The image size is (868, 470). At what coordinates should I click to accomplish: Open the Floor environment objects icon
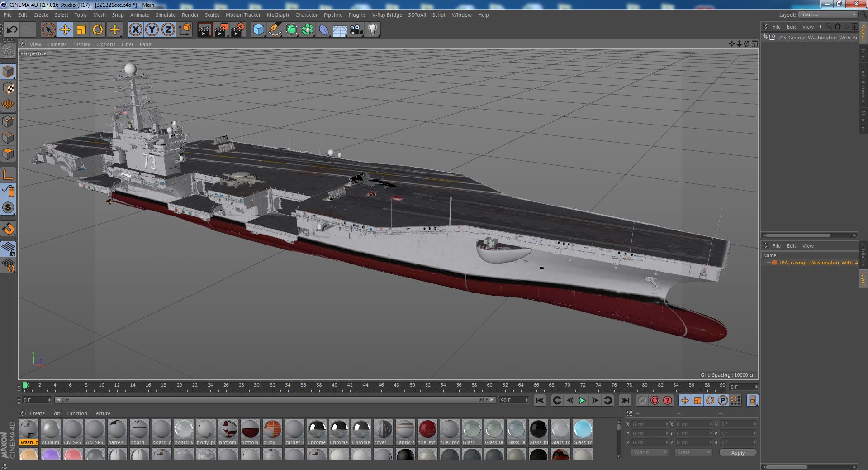point(340,30)
